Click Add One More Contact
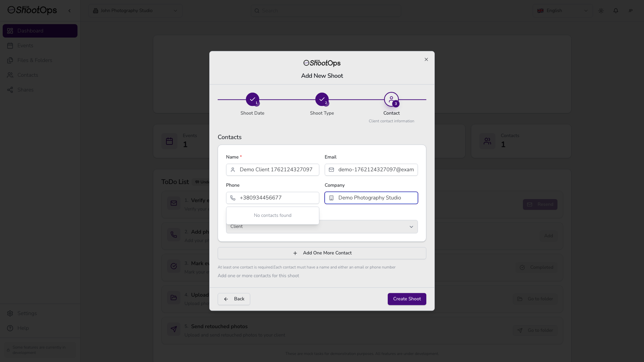644x362 pixels. coord(322,253)
